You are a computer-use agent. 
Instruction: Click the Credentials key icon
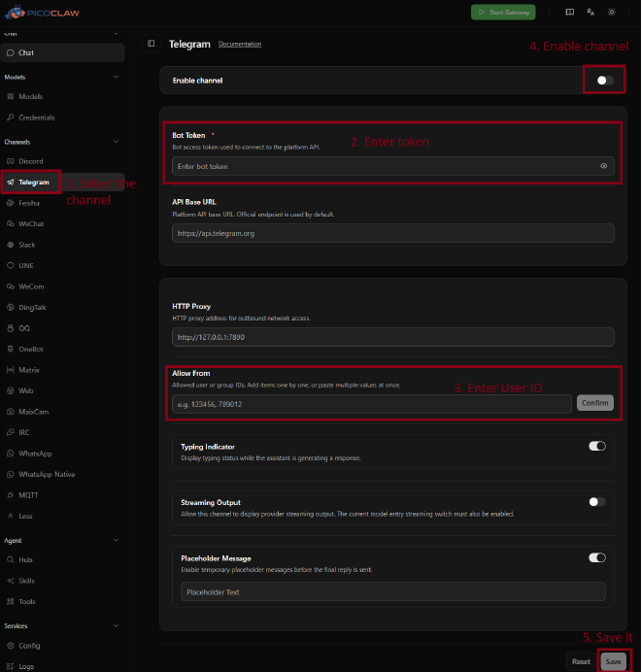11,118
